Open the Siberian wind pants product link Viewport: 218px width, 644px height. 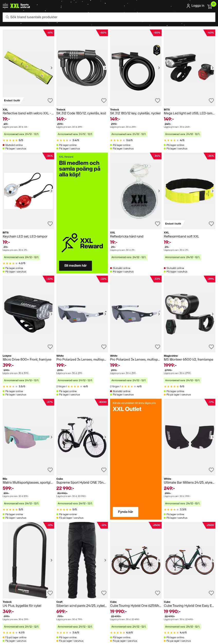[x=81, y=606]
